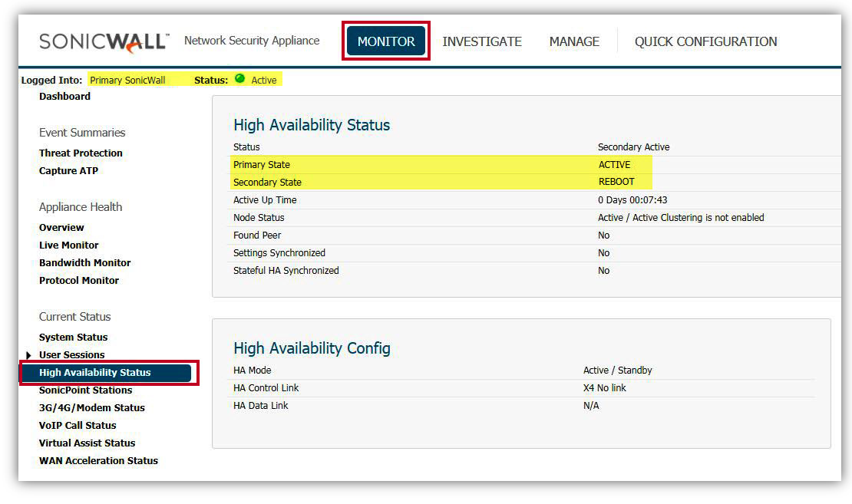Click the Primary State row label
The height and width of the screenshot is (504, 852).
tap(262, 165)
